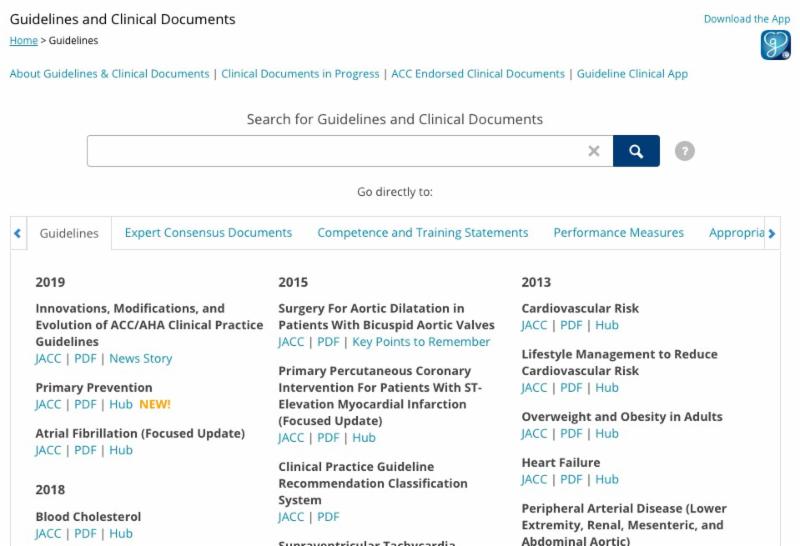Clear the search field with X icon
800x546 pixels.
(x=594, y=151)
